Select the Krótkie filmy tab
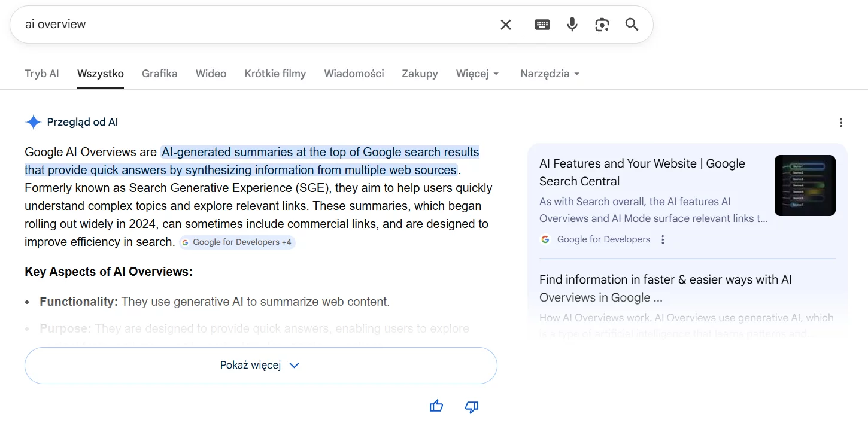868x423 pixels. [x=275, y=74]
